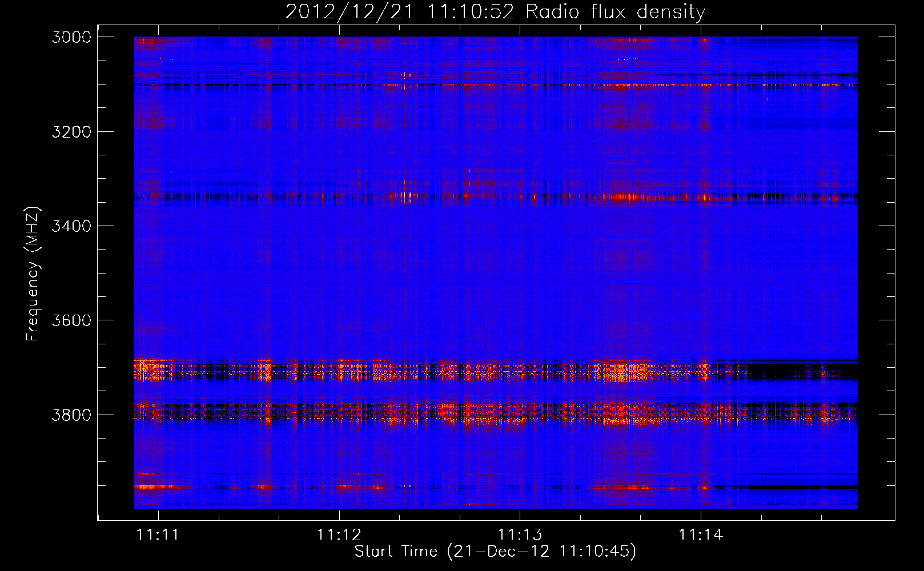Click the 11:13 time tick label
Image resolution: width=924 pixels, height=571 pixels.
520,535
